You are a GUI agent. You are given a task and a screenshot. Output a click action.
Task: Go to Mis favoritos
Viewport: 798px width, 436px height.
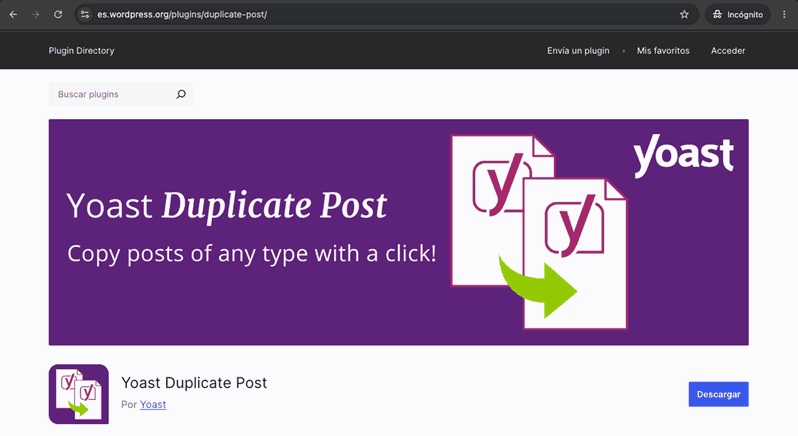(663, 50)
